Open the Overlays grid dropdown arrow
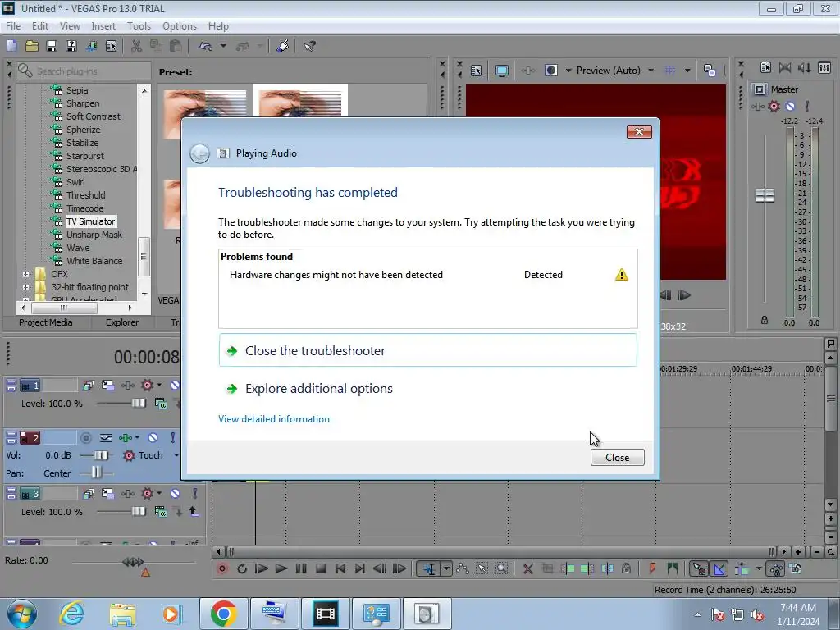The image size is (840, 630). tap(687, 71)
